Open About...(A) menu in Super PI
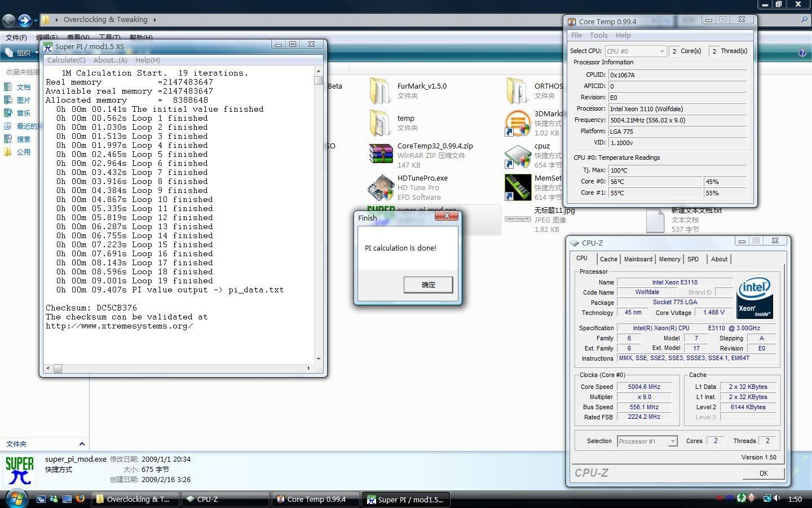812x508 pixels. coord(110,60)
